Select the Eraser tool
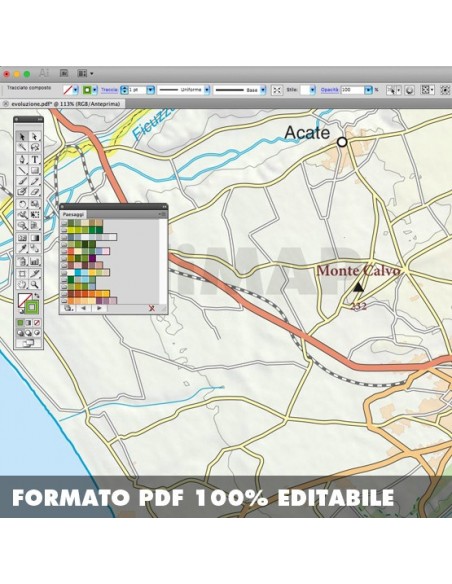Screen dimensions: 452x584 35,192
